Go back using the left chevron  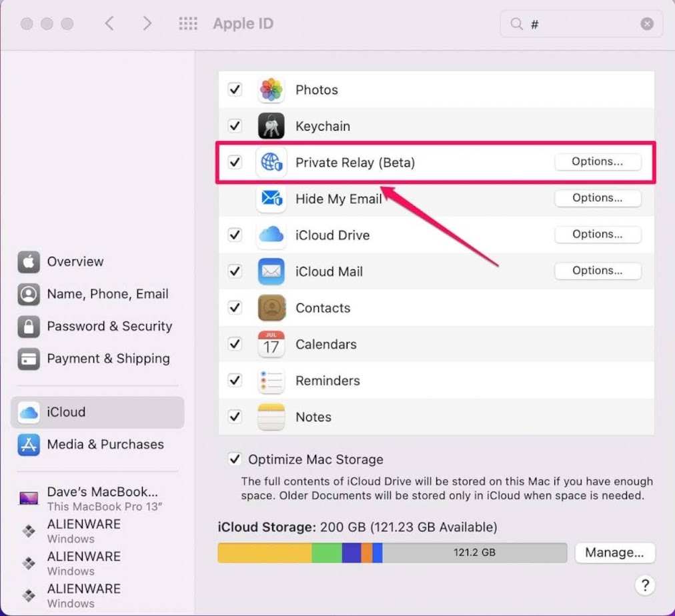(x=109, y=23)
